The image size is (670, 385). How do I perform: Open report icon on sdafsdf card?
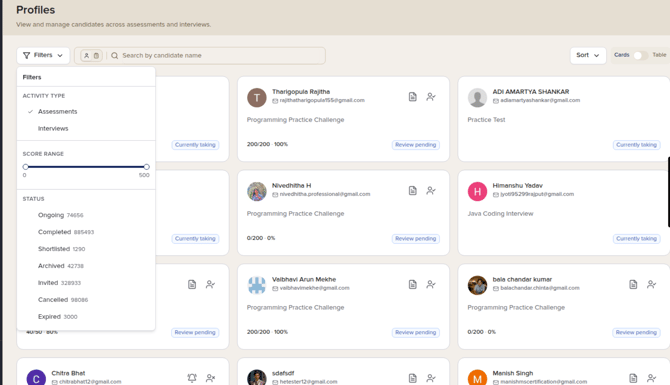tap(412, 378)
